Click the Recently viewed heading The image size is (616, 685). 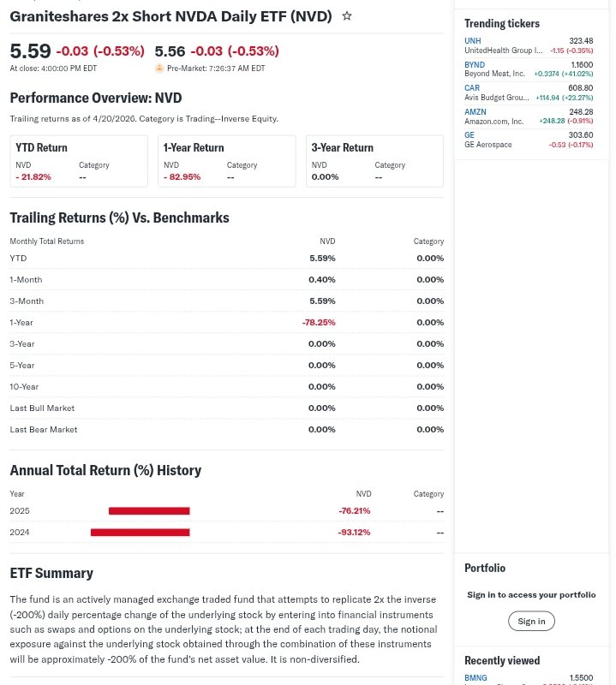502,660
